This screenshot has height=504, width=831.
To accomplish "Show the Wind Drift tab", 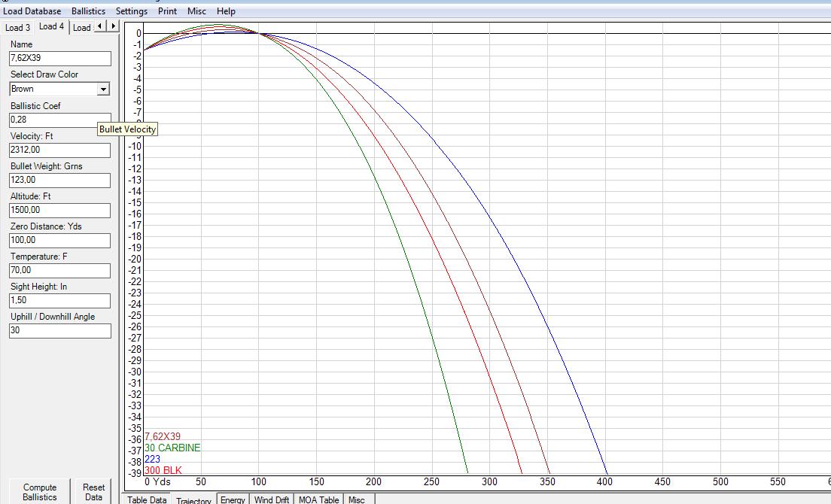I will tap(272, 499).
